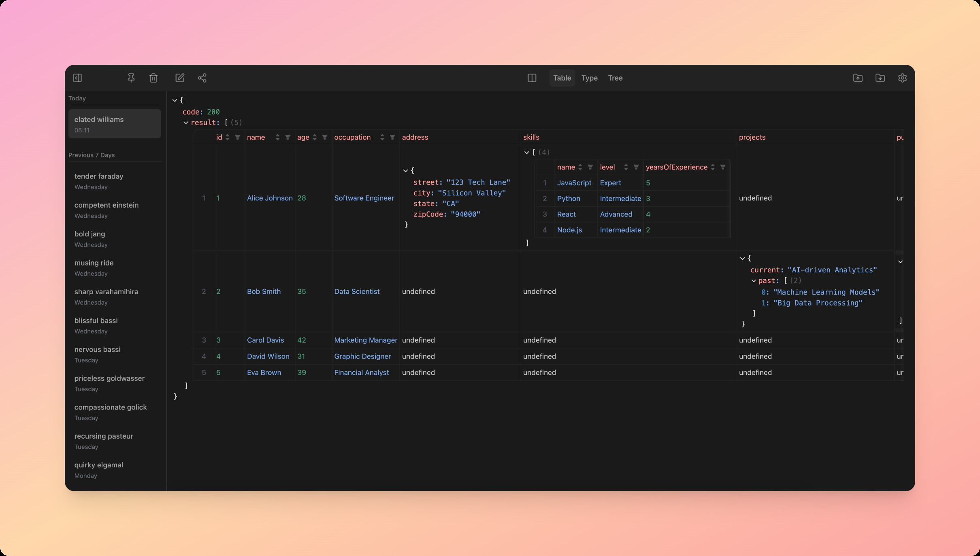Click the edit pencil icon
This screenshot has width=980, height=556.
[x=180, y=78]
